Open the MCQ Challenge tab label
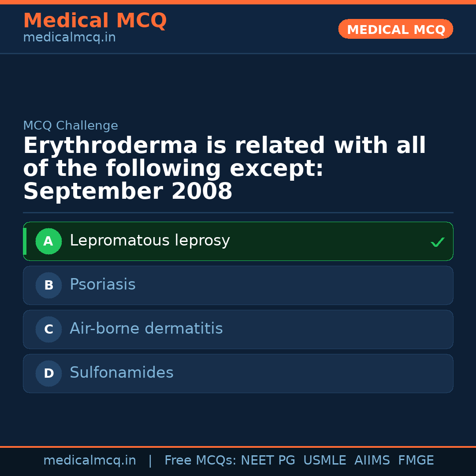 coord(71,125)
